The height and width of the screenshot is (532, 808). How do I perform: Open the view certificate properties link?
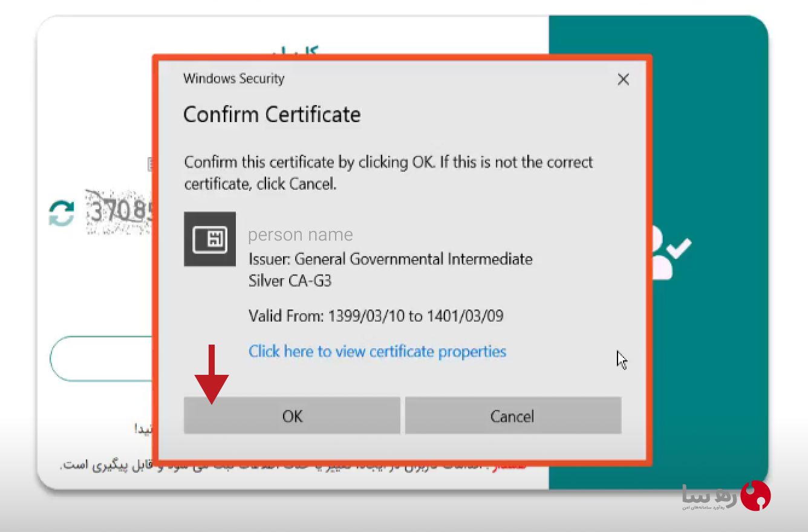(x=377, y=351)
